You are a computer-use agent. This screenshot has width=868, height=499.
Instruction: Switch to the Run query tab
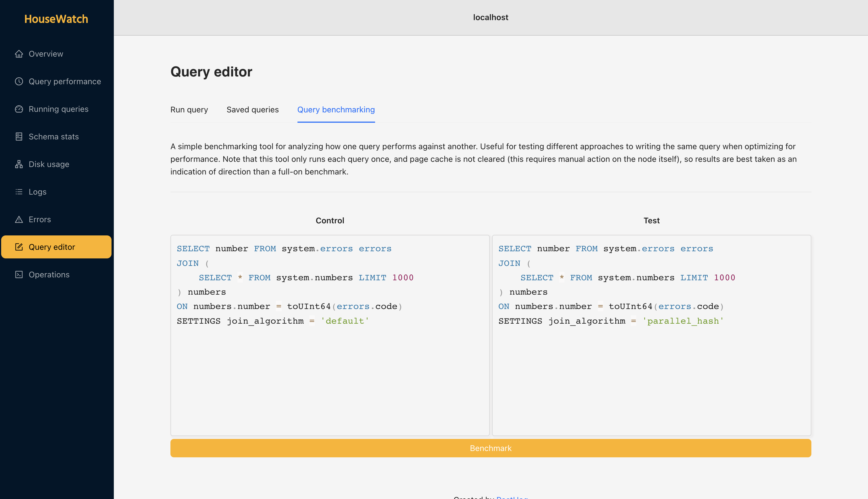coord(189,109)
